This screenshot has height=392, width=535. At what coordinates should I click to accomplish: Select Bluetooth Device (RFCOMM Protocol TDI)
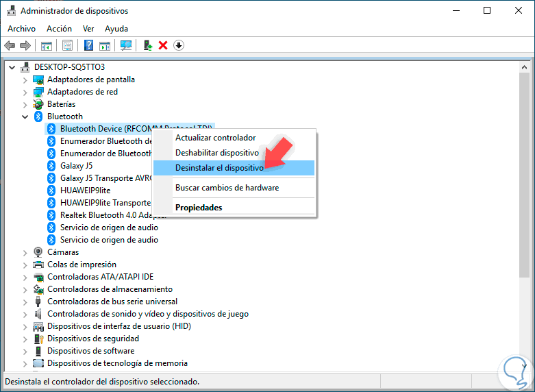click(x=129, y=129)
